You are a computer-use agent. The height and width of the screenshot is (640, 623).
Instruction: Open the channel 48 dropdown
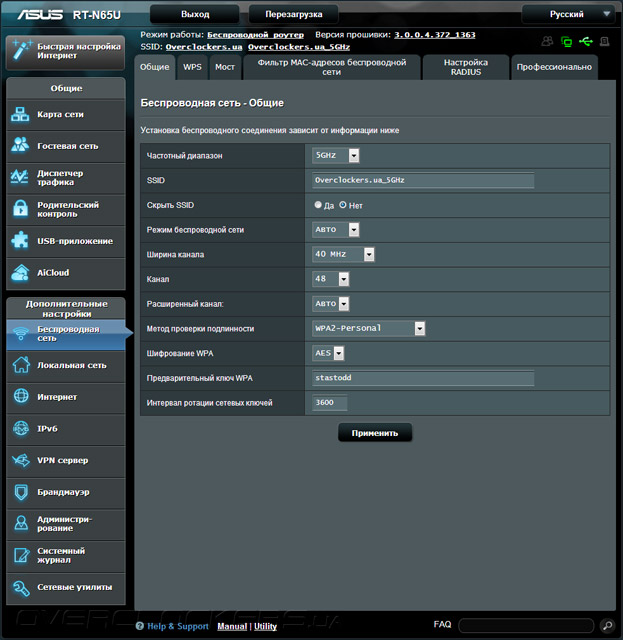331,279
